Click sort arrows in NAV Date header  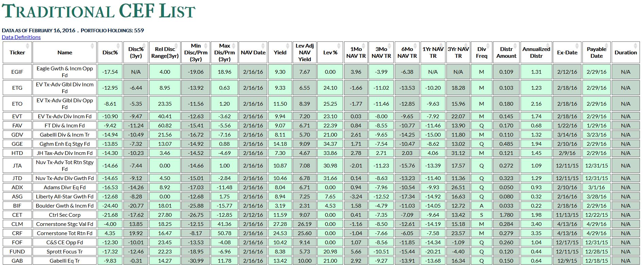(x=263, y=46)
